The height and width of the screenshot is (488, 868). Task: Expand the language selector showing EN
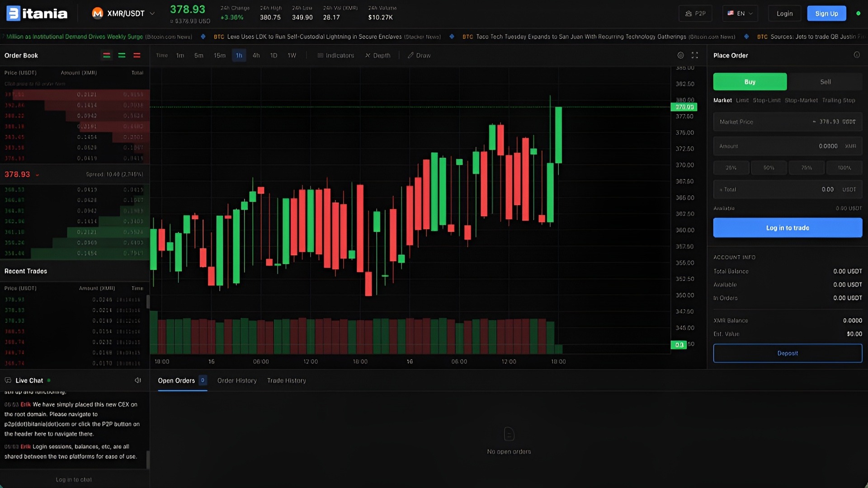[x=740, y=13]
